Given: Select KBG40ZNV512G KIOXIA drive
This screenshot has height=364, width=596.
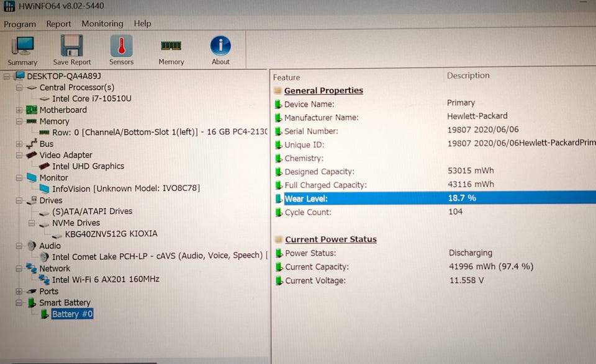Looking at the screenshot, I should (111, 234).
